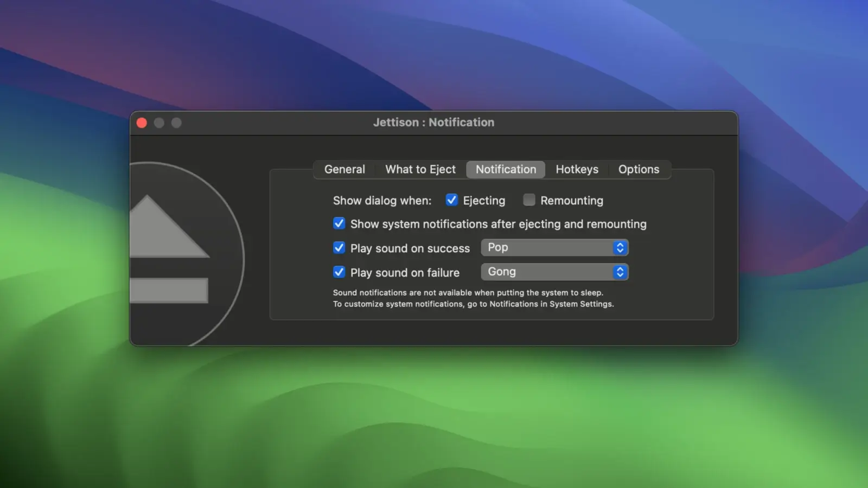Uncheck Play sound on success
868x488 pixels.
(339, 248)
